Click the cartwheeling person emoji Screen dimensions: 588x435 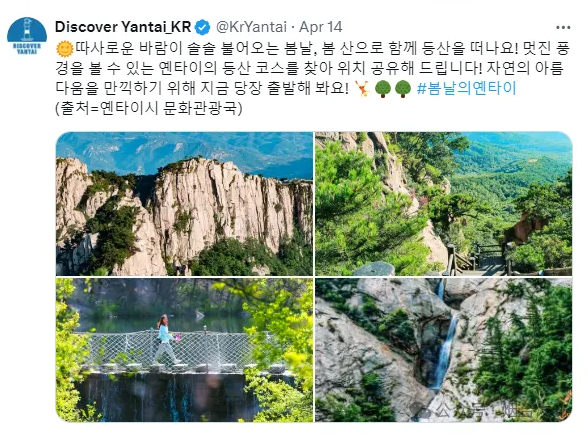363,89
